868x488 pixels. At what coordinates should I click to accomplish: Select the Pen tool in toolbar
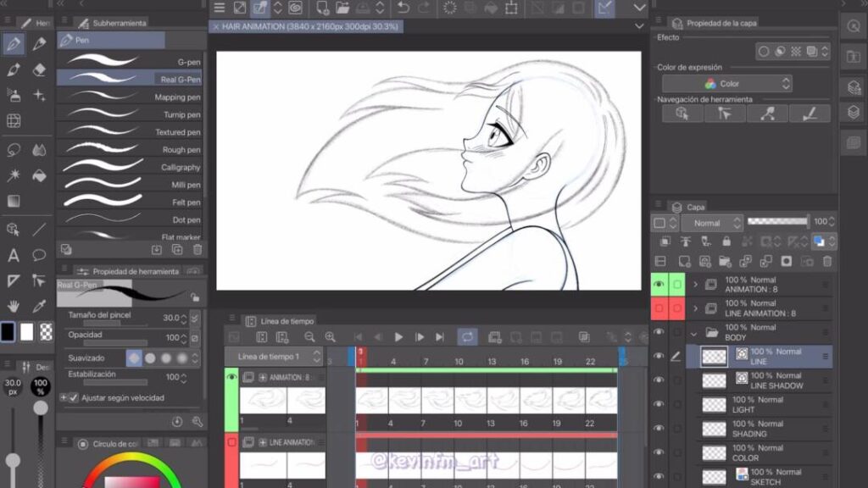pos(14,44)
